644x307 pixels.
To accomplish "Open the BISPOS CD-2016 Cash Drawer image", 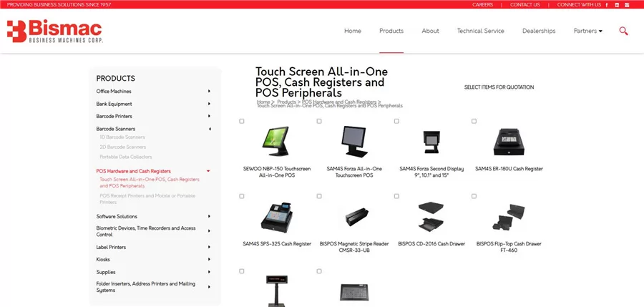I will [x=431, y=217].
